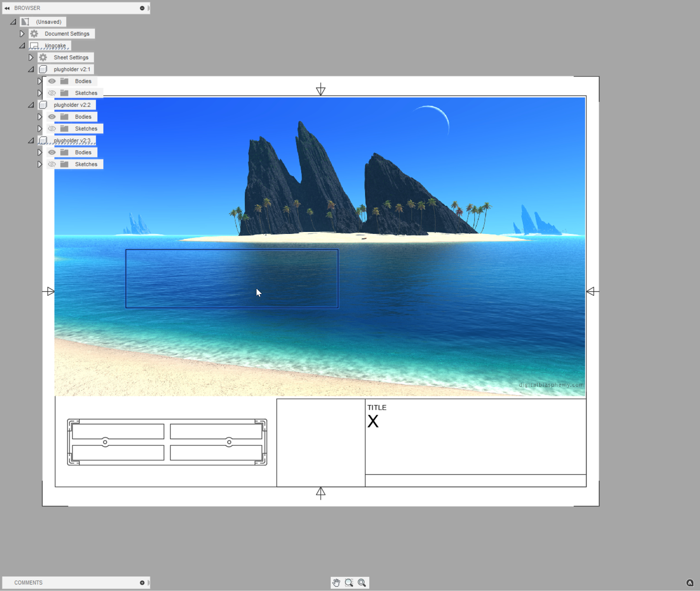Hide Bodies of plugholder v2:2 via eye toggle
The height and width of the screenshot is (591, 700).
(52, 117)
